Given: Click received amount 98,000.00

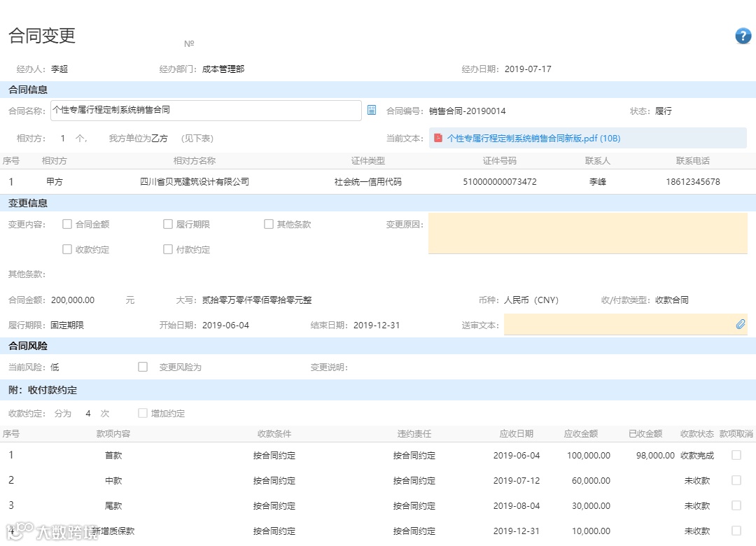Looking at the screenshot, I should coord(655,455).
